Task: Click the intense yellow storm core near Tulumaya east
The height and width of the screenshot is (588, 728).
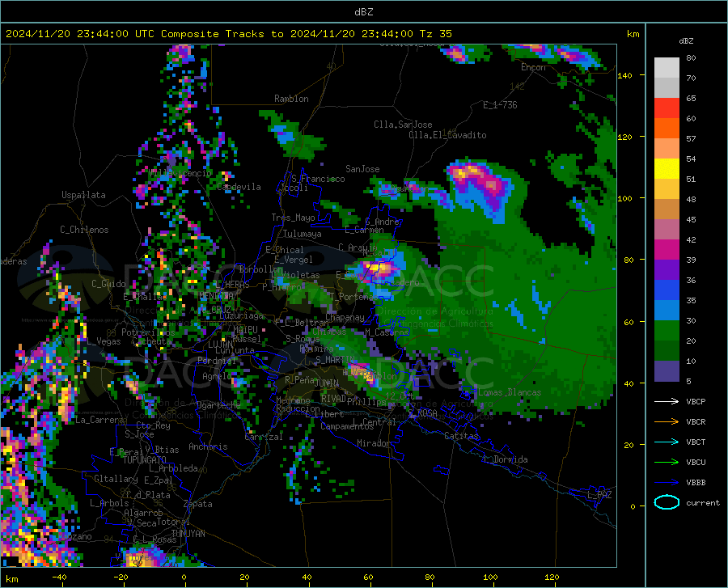Action: tap(379, 269)
